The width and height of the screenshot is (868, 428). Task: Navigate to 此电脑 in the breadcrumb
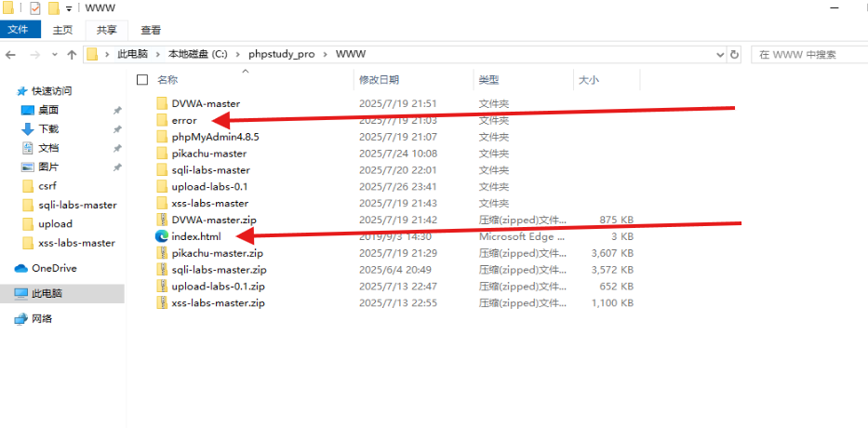coord(133,54)
